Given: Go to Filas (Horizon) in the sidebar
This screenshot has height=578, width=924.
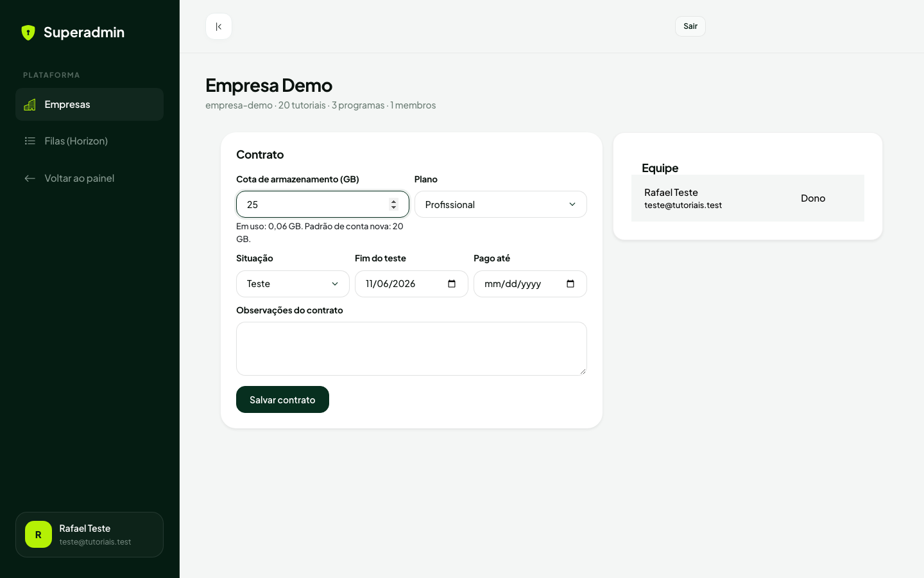Looking at the screenshot, I should pyautogui.click(x=89, y=141).
